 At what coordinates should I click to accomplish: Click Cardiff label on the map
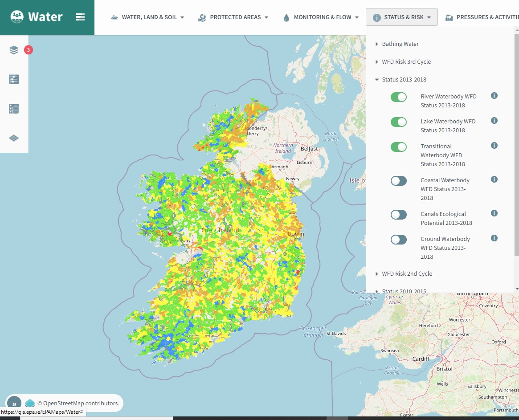421,359
